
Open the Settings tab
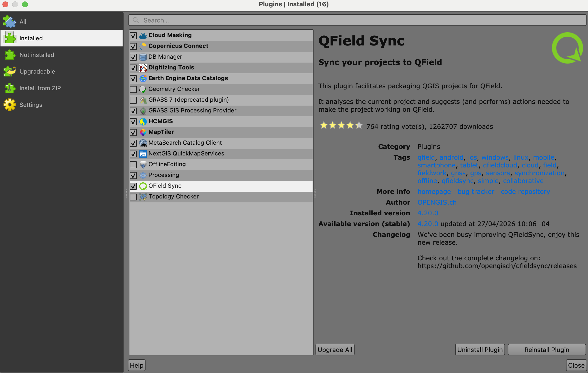(x=62, y=105)
